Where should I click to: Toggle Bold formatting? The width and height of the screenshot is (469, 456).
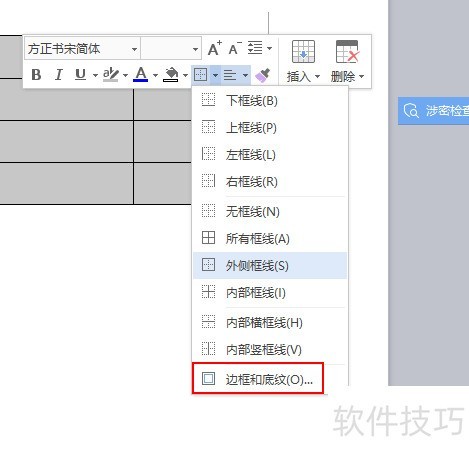(36, 75)
